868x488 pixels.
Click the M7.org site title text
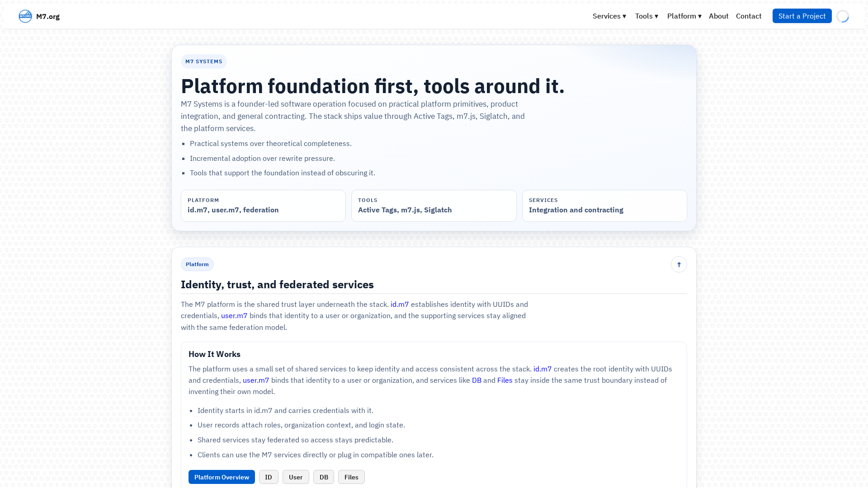click(48, 16)
